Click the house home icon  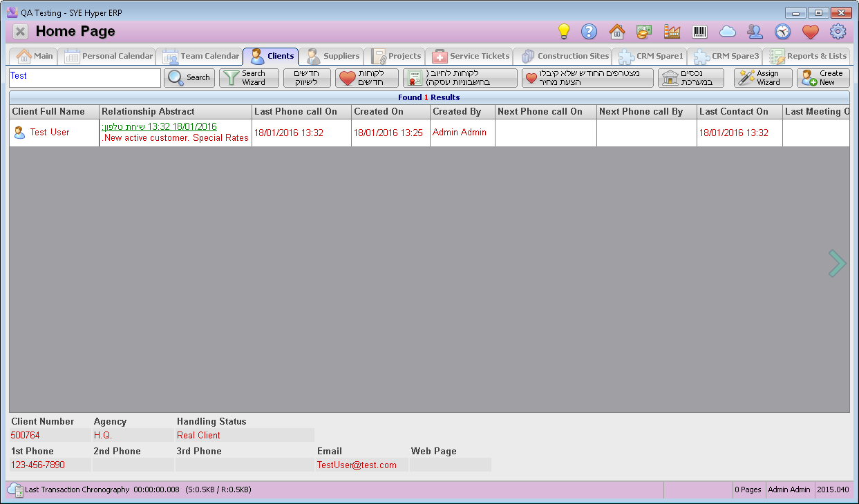point(616,31)
